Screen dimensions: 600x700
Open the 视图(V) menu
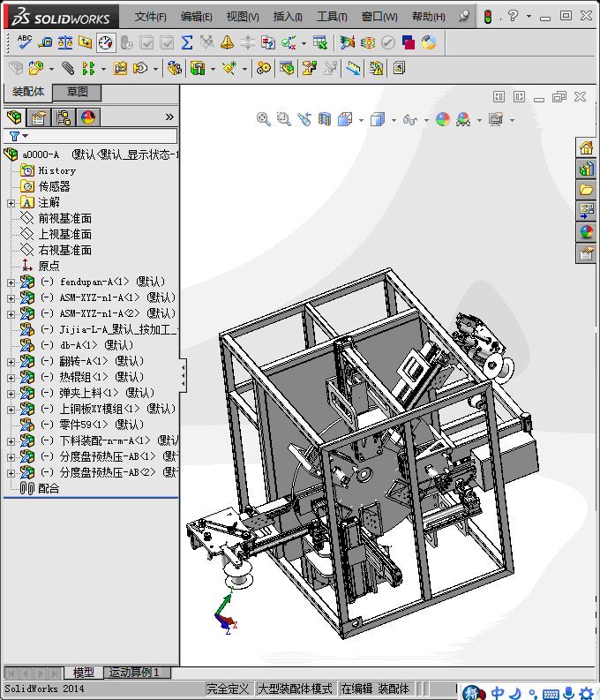243,17
